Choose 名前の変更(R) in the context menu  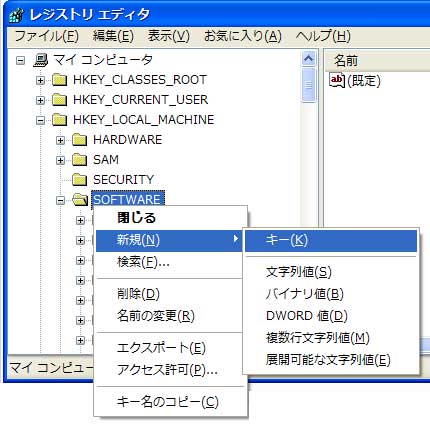pyautogui.click(x=169, y=316)
